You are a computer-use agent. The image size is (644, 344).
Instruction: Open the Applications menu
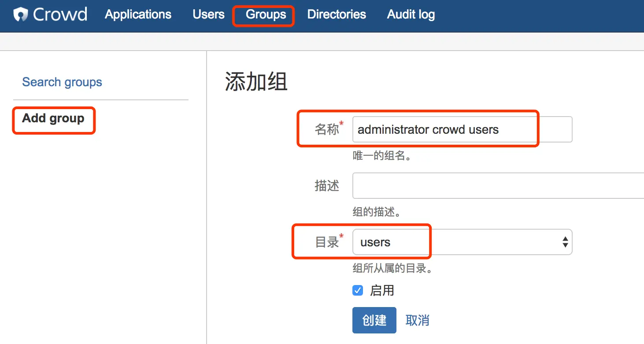138,15
